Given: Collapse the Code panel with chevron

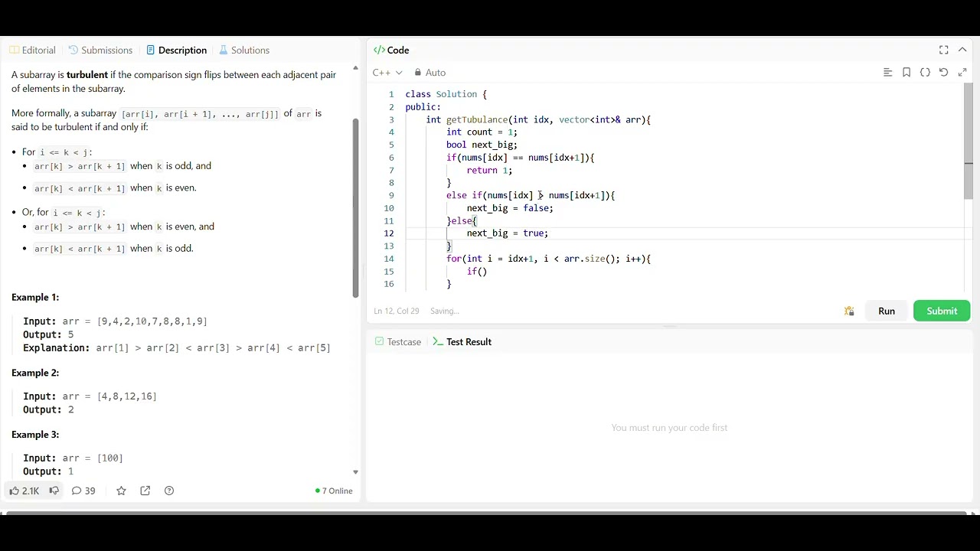Looking at the screenshot, I should (962, 50).
